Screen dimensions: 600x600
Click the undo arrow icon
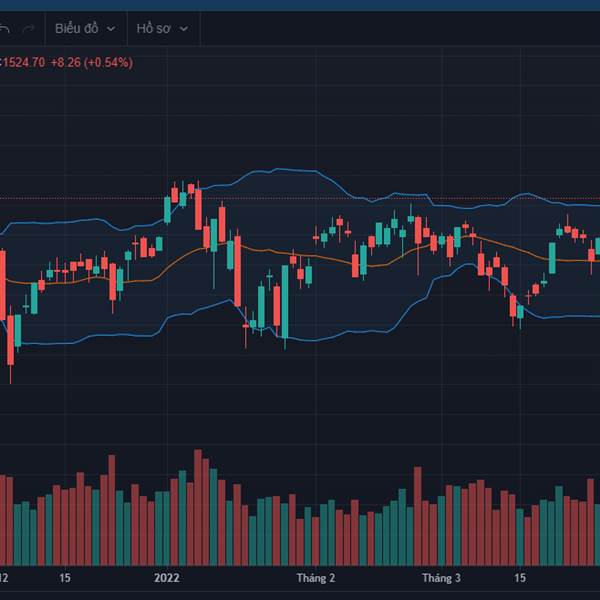(x=4, y=29)
